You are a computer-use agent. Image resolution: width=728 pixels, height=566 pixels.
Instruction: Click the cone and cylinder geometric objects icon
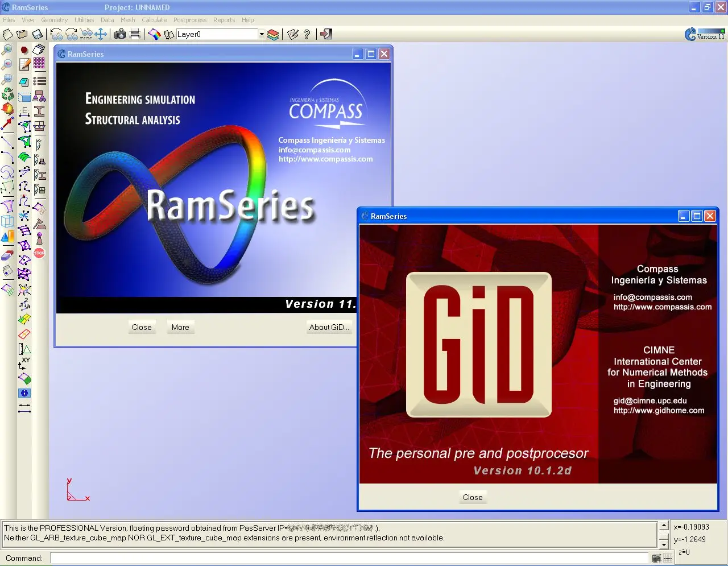click(x=7, y=237)
